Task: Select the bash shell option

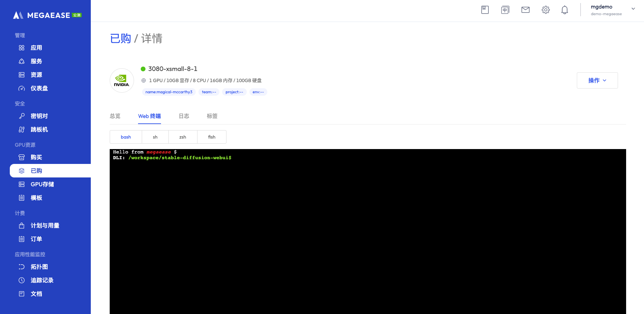Action: 126,137
